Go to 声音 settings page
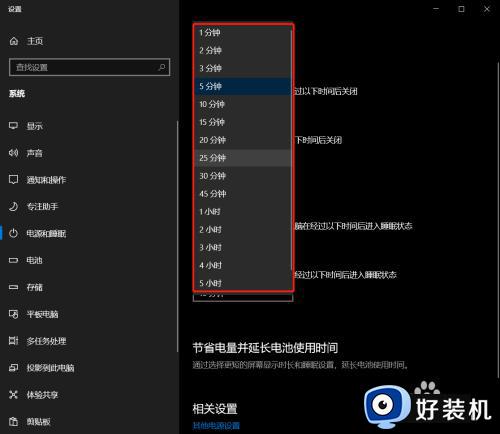500x434 pixels. click(x=35, y=153)
